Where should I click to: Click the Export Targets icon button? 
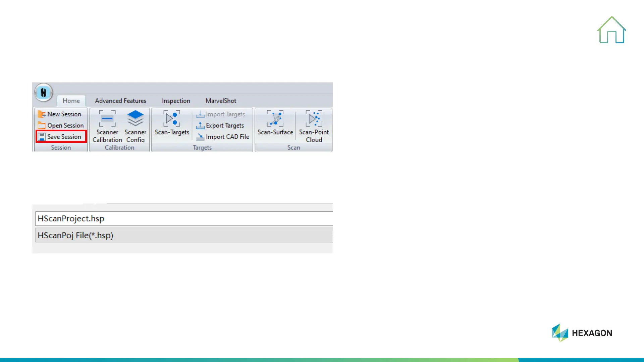pos(200,125)
